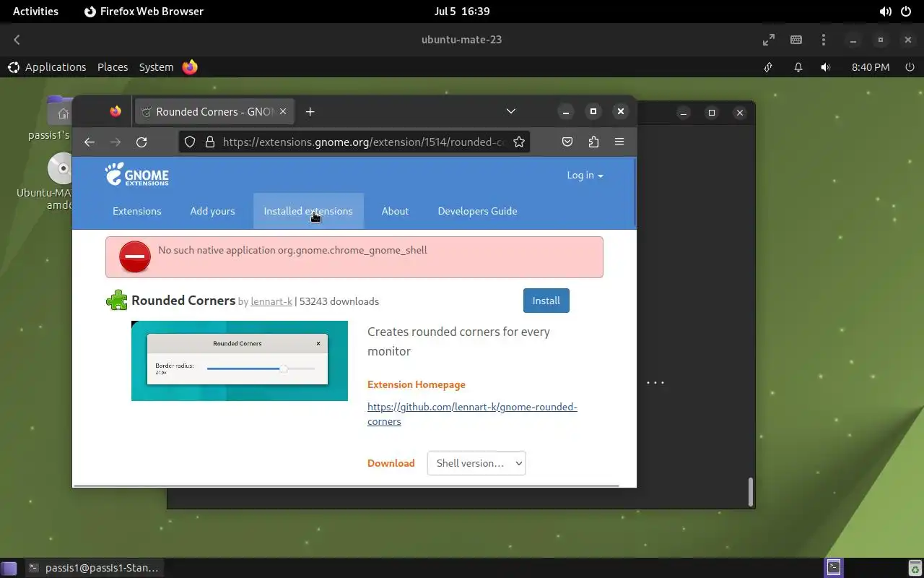Open clock Jul 5 16:39
Screen dimensions: 924x578
pos(462,12)
